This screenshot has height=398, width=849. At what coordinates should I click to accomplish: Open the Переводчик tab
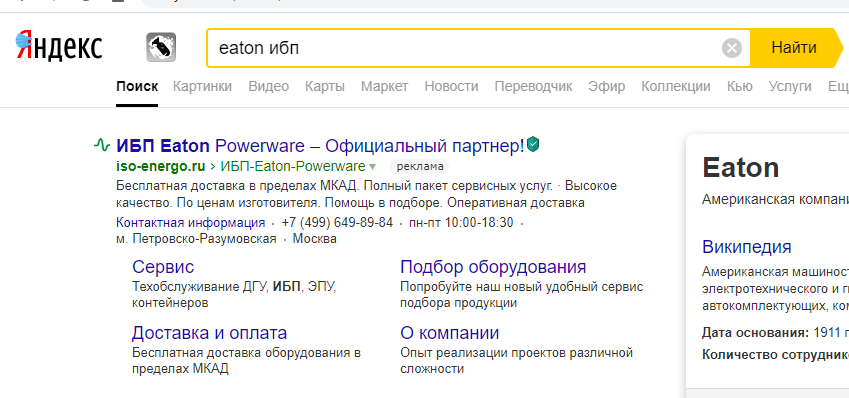pyautogui.click(x=533, y=86)
